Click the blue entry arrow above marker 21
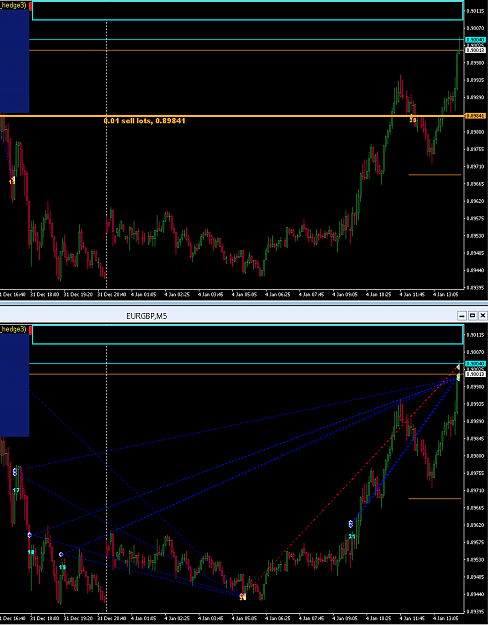Viewport: 488px width, 625px height. tap(351, 524)
